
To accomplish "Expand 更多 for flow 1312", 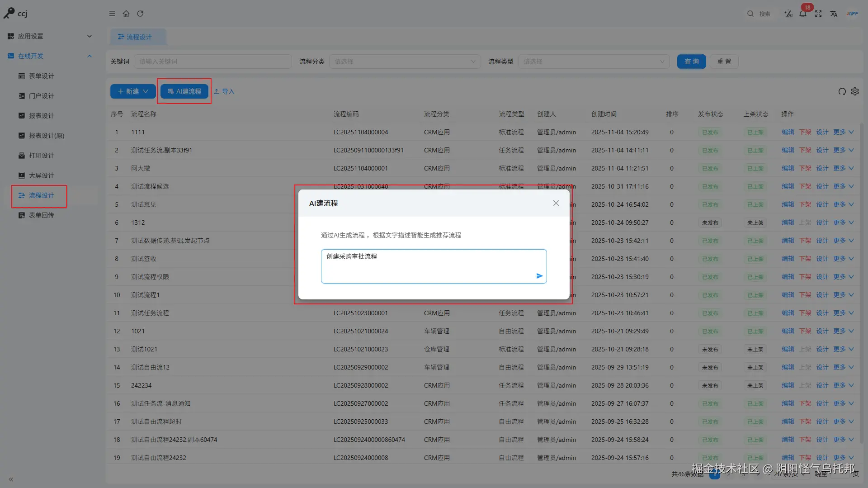I will (844, 223).
